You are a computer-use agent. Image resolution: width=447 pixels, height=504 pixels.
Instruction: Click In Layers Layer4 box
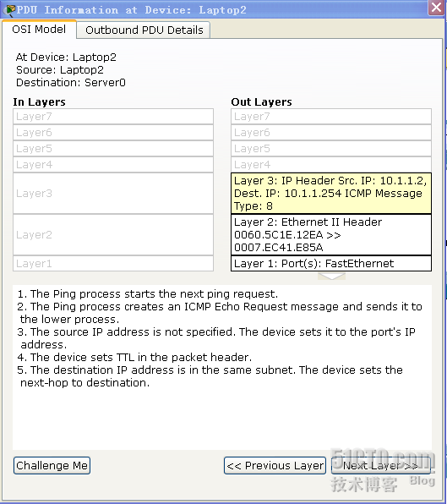113,165
